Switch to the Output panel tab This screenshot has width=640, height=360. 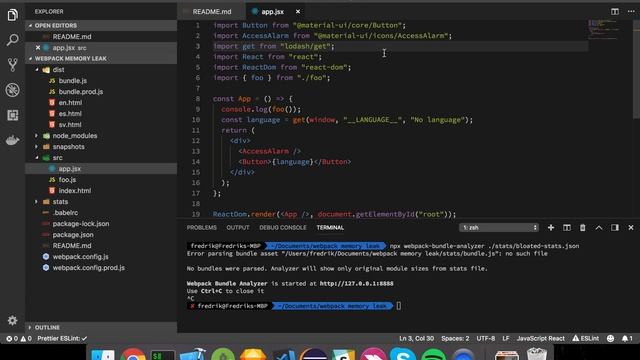pyautogui.click(x=238, y=228)
